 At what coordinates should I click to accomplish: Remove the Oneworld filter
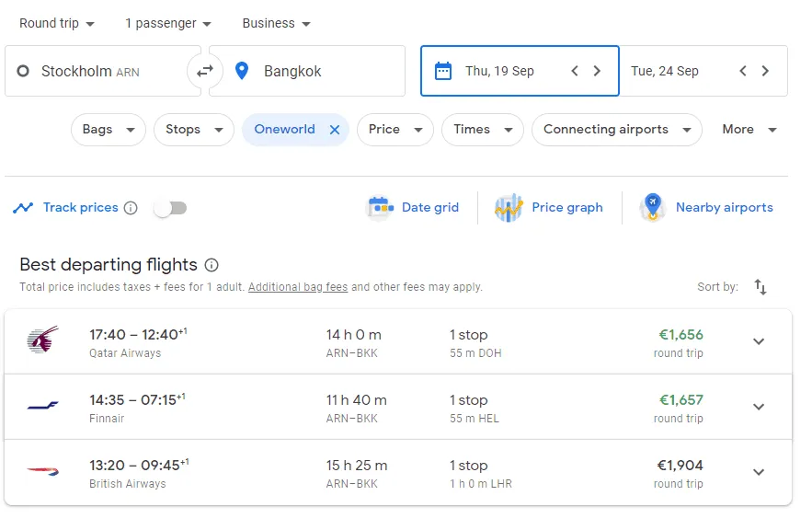pyautogui.click(x=335, y=130)
